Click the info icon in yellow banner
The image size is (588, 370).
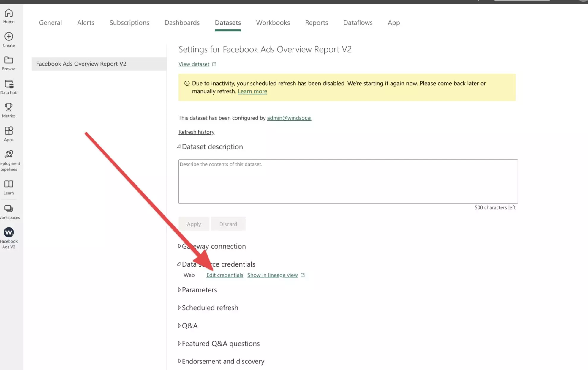pyautogui.click(x=187, y=83)
